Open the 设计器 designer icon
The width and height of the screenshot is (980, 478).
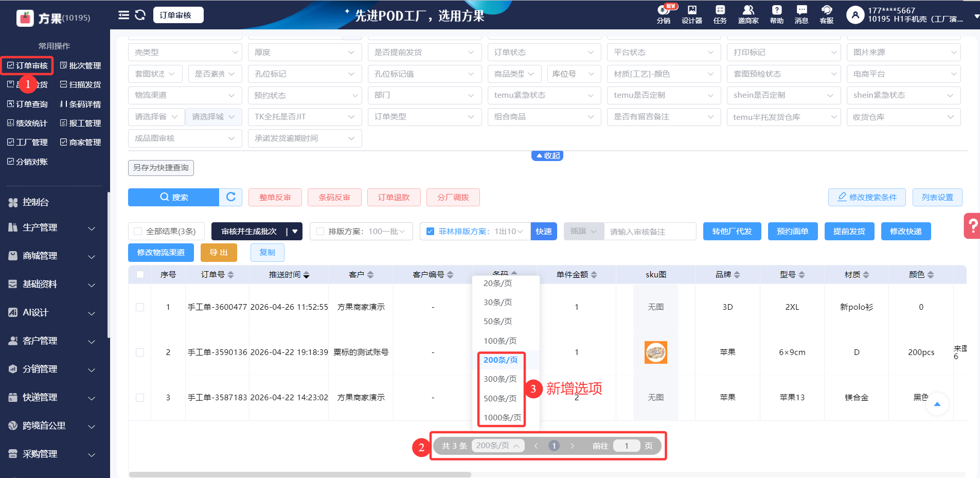[x=691, y=14]
